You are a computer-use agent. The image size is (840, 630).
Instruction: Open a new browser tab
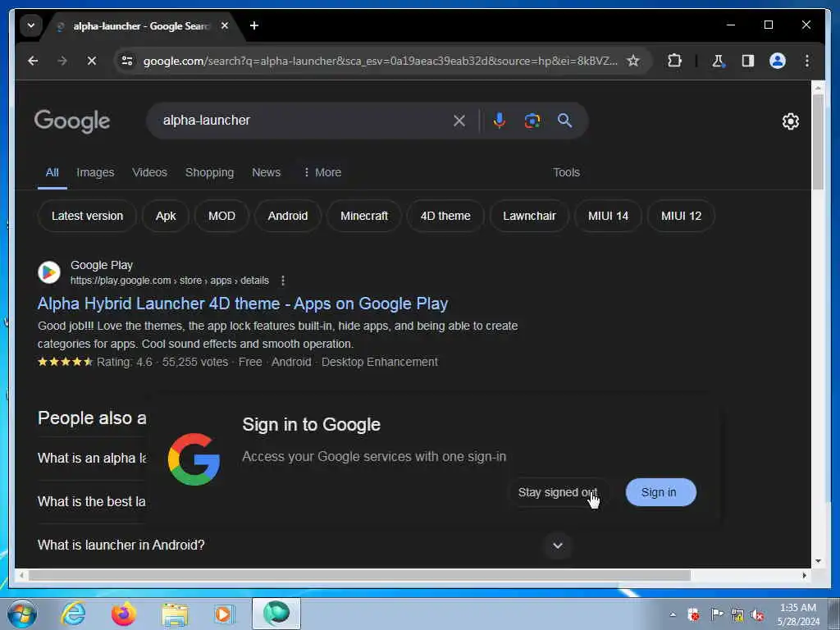(x=254, y=25)
